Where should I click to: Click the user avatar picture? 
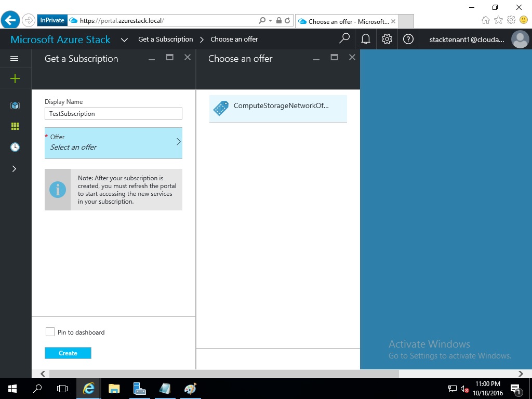(520, 39)
